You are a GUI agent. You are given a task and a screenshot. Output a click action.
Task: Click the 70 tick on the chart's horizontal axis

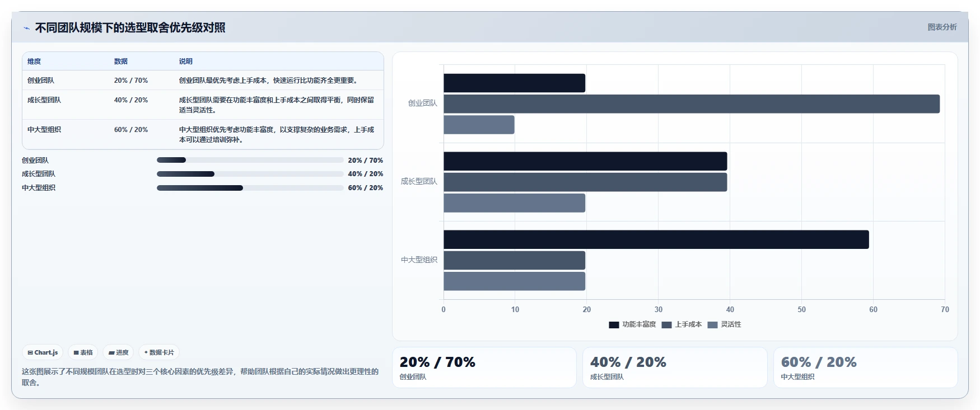pos(945,309)
